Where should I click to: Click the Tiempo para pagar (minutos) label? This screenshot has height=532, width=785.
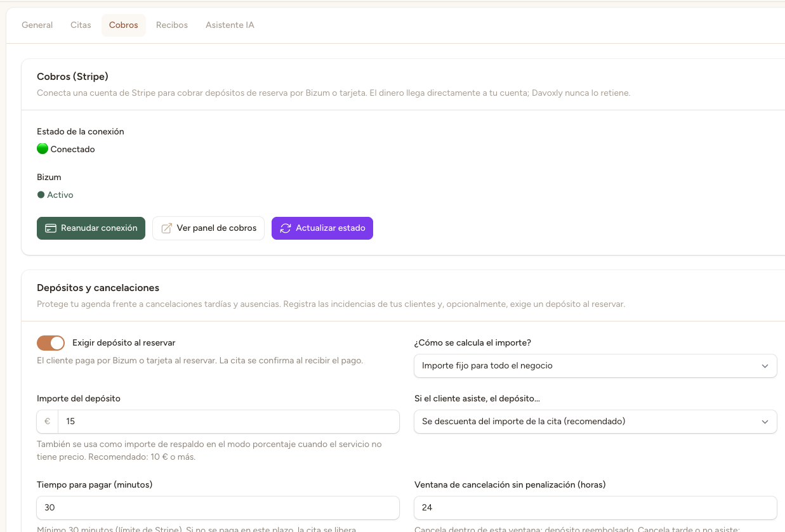point(95,485)
